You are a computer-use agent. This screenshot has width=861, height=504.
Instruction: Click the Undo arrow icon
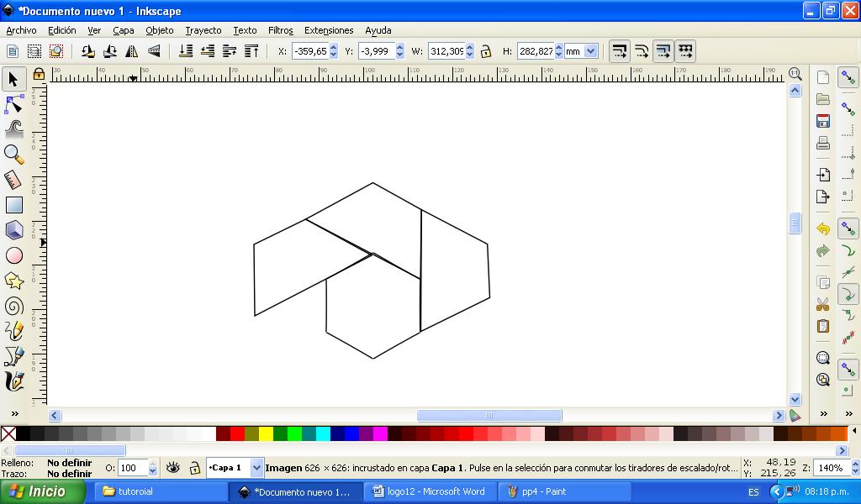tap(822, 228)
